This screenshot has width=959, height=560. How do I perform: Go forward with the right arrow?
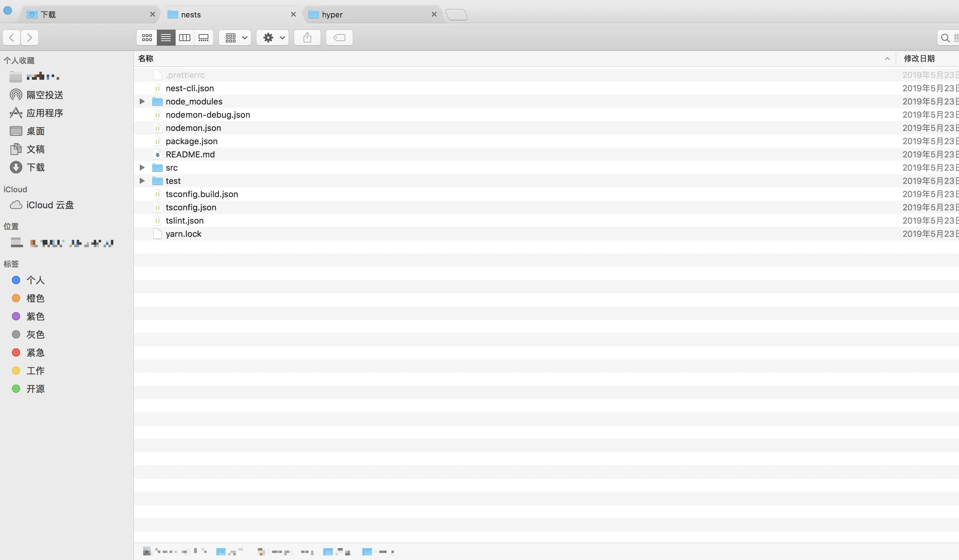[x=30, y=38]
